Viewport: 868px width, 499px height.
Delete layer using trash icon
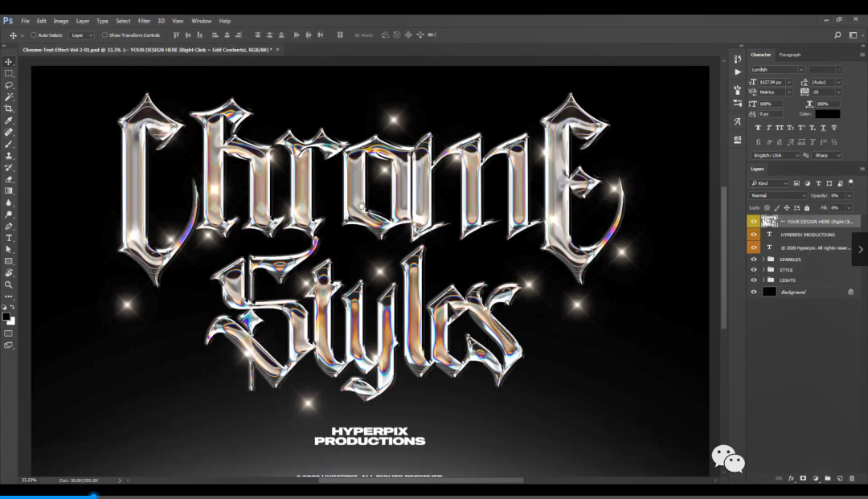tap(852, 479)
